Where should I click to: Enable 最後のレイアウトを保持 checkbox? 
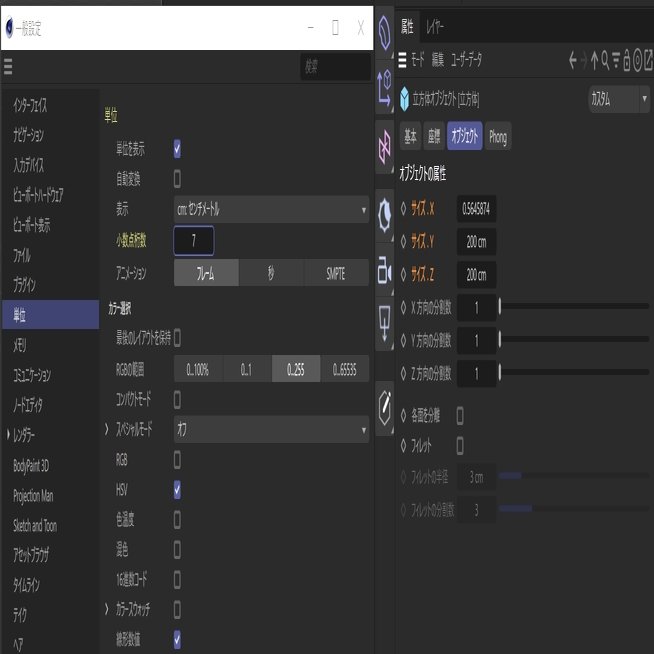point(177,337)
